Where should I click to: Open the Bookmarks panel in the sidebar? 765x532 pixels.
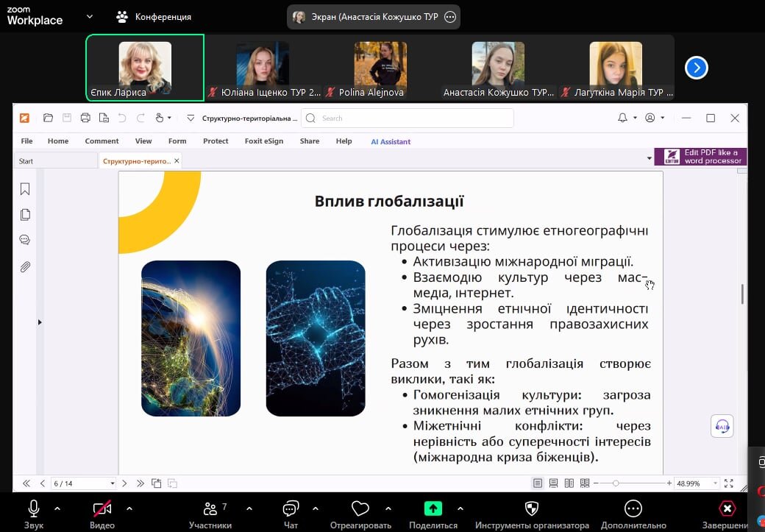point(25,190)
